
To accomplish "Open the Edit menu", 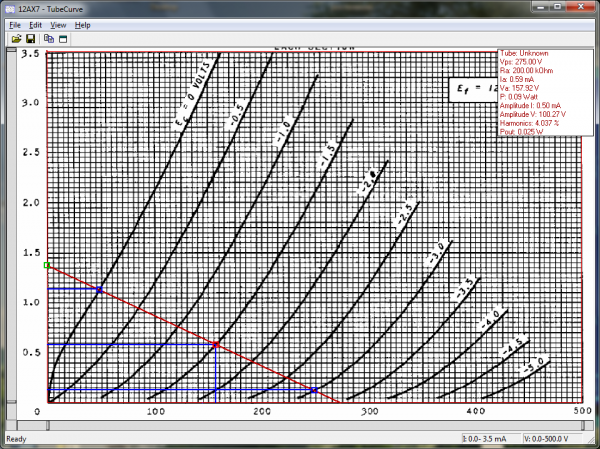I will 35,24.
